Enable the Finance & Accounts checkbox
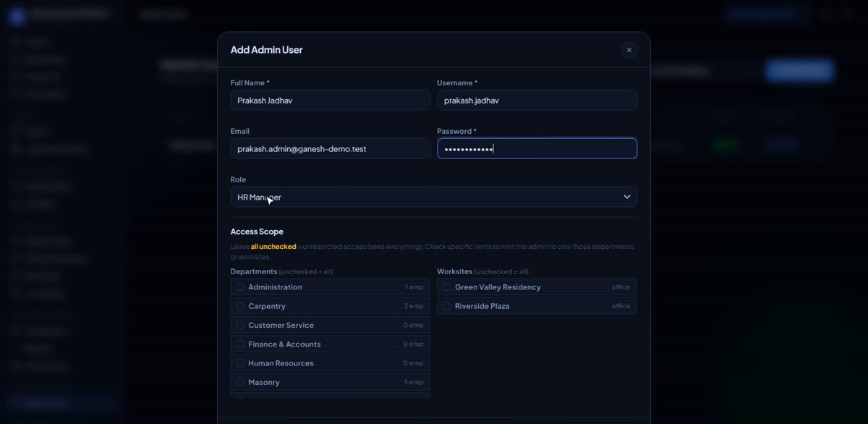 click(x=240, y=344)
